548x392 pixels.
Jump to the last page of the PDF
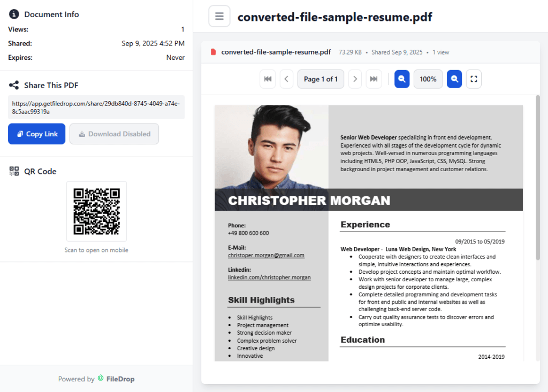coord(374,79)
